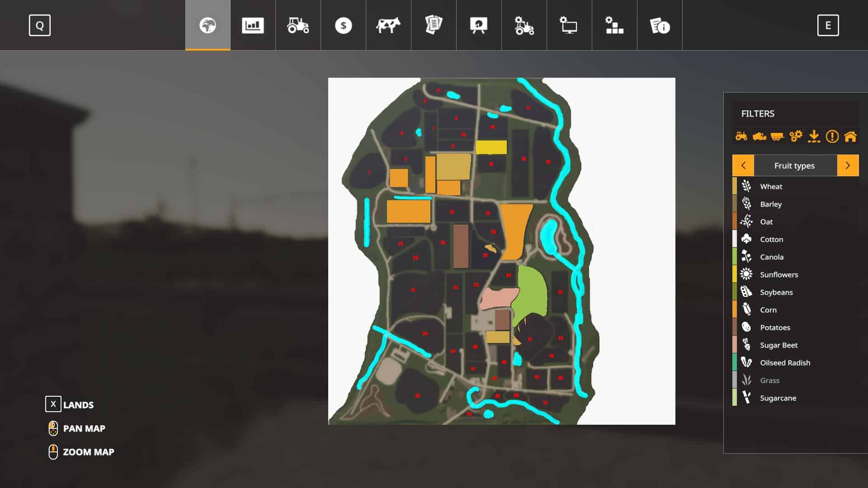The width and height of the screenshot is (868, 488).
Task: Select the world map tab
Action: pos(208,25)
